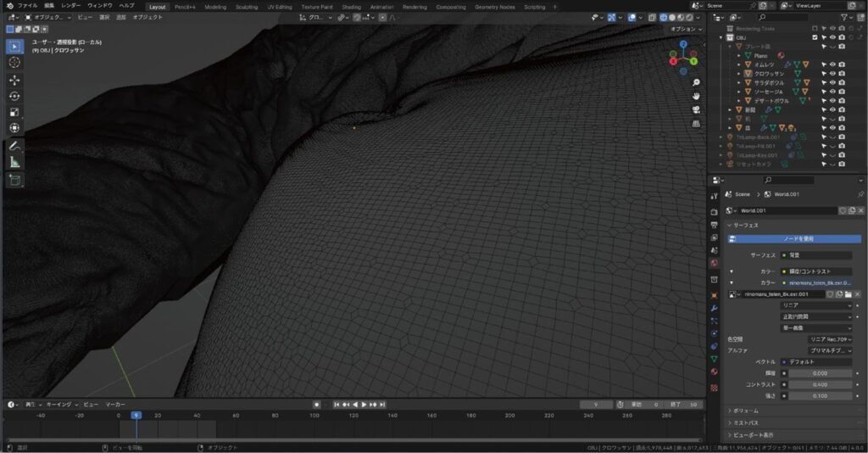Screen dimensions: 868x453
Task: Click the play animation button
Action: [x=364, y=405]
